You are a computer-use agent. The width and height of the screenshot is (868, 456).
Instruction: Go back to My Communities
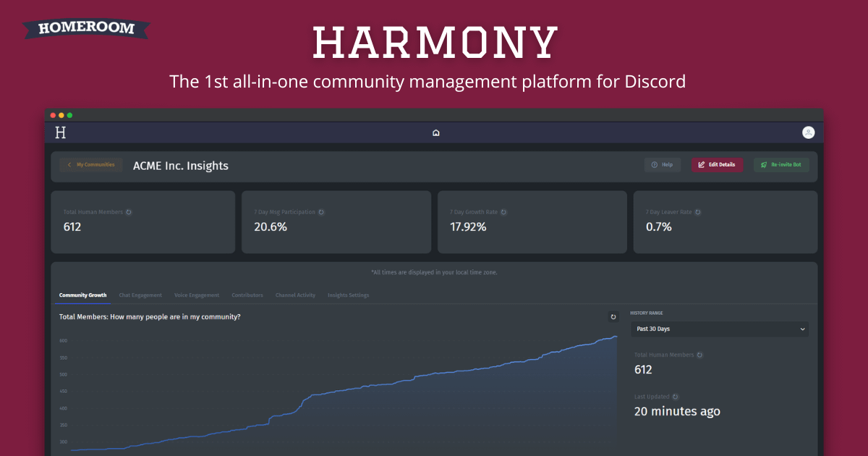(x=91, y=165)
